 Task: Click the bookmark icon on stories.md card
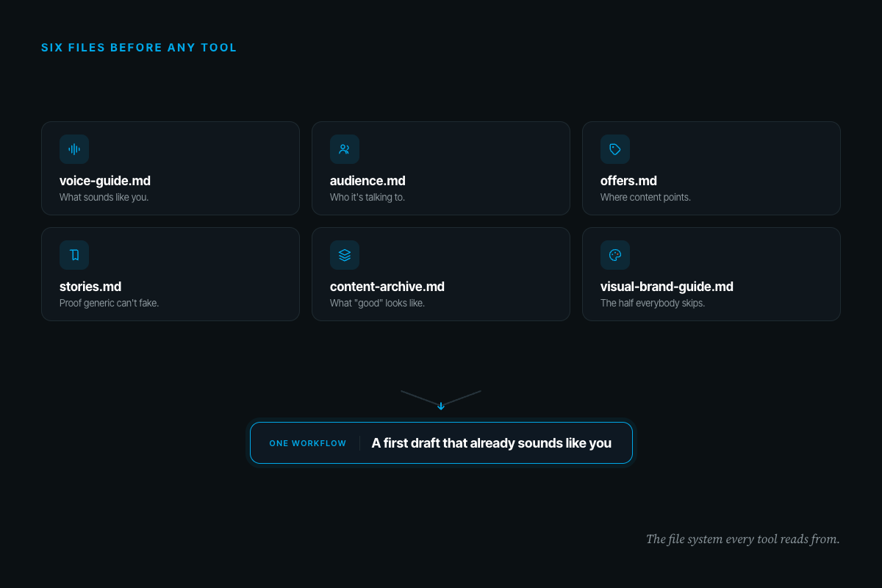(x=74, y=255)
